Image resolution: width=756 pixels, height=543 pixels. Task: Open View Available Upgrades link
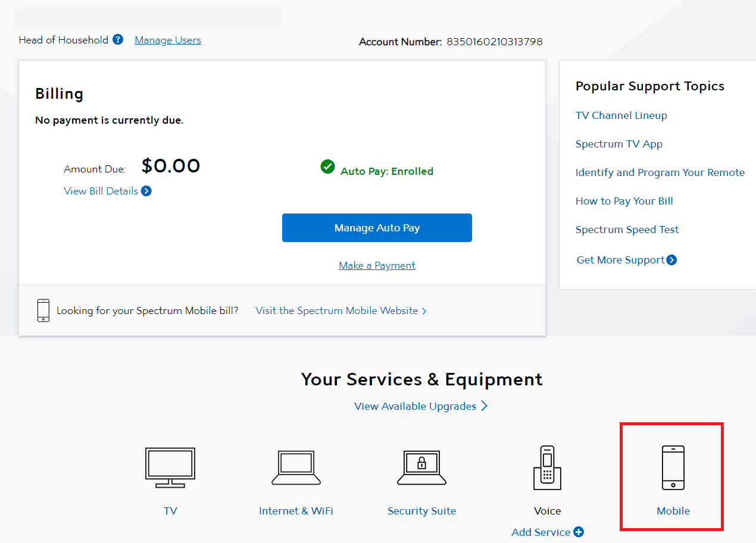(x=415, y=406)
